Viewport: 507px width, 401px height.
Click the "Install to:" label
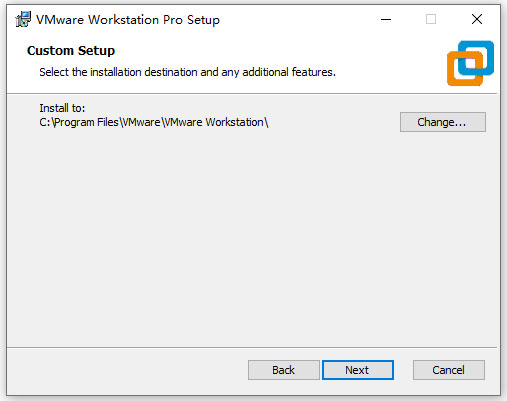(x=62, y=108)
